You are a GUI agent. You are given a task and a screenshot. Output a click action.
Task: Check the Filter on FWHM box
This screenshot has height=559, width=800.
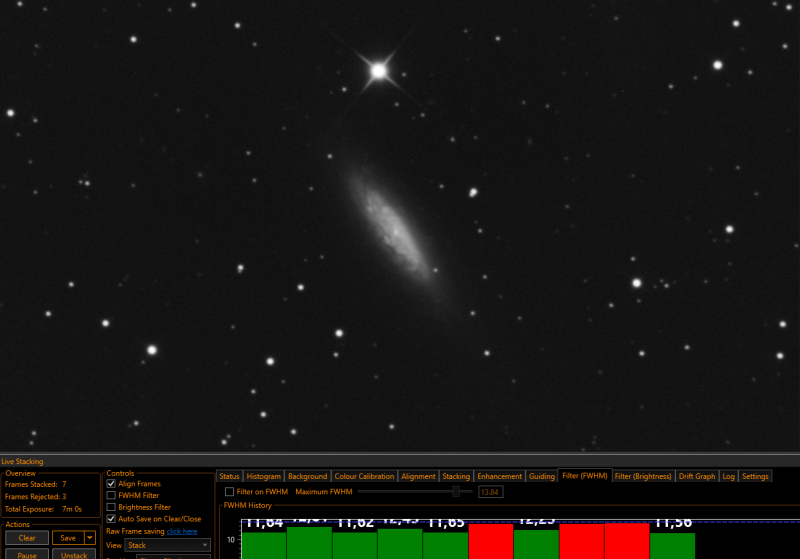click(x=230, y=492)
